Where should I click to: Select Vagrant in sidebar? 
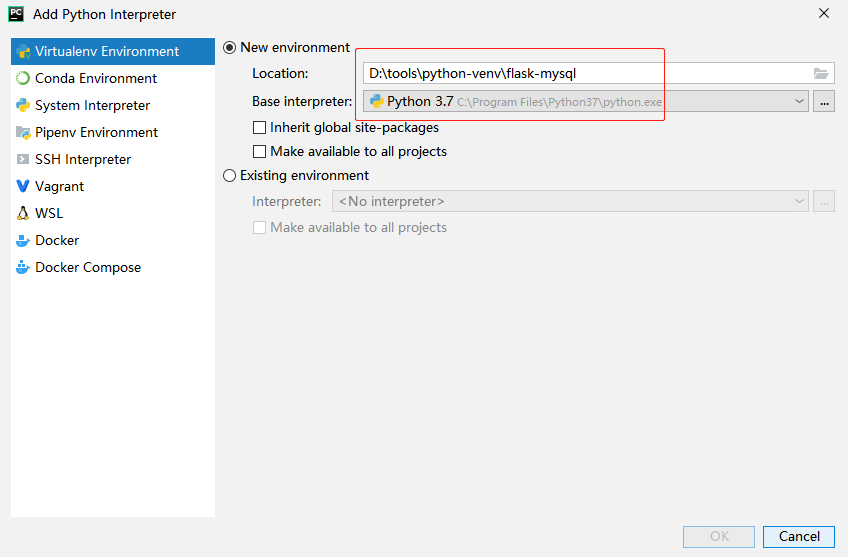coord(113,186)
